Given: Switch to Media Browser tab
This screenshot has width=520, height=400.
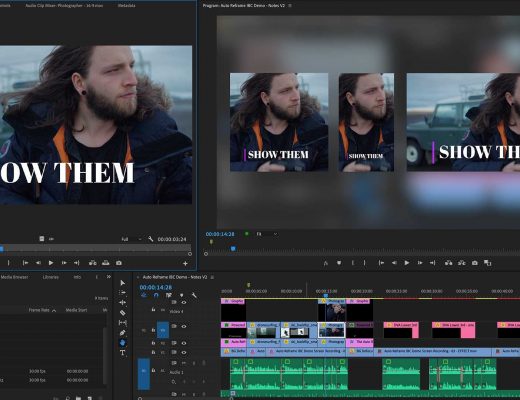Looking at the screenshot, I should click(x=14, y=277).
